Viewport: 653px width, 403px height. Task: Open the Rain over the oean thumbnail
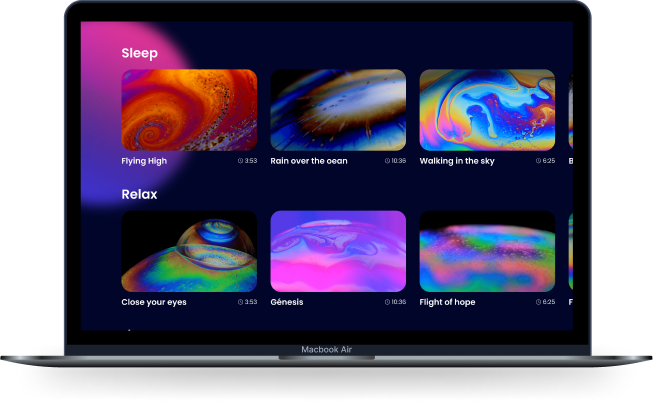coord(338,110)
